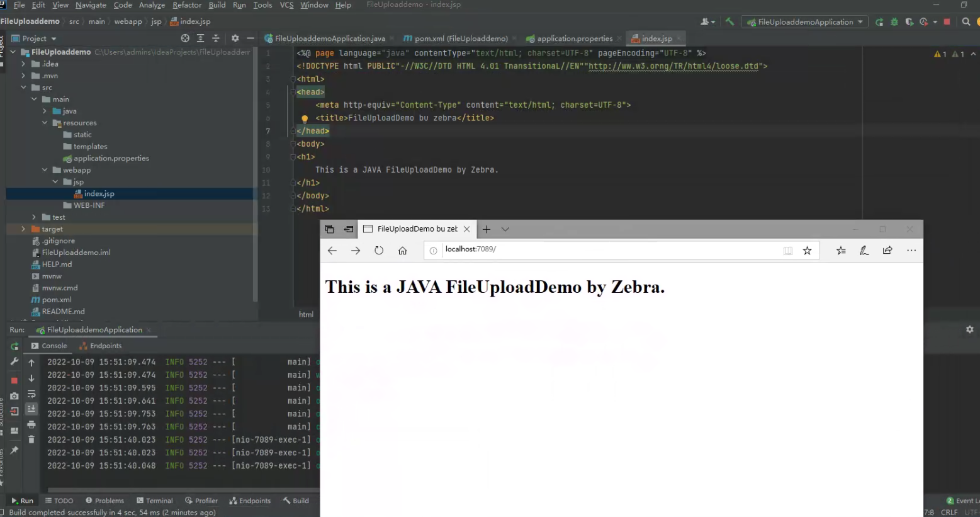This screenshot has width=980, height=517.
Task: Clear console with trash icon
Action: pos(31,440)
